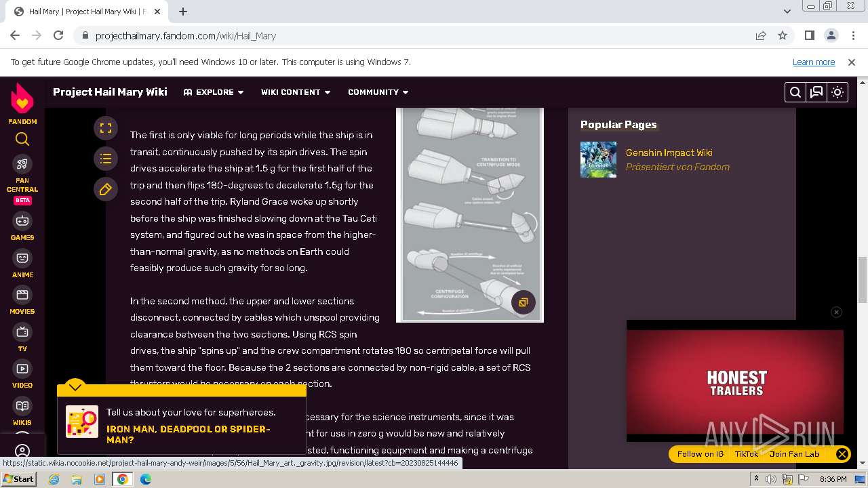
Task: Open table of contents list icon
Action: point(106,159)
